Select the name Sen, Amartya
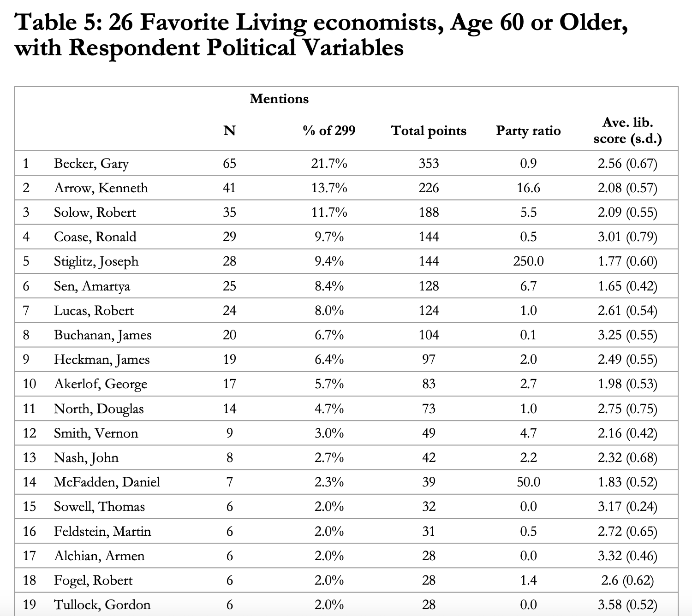The image size is (692, 616). pos(92,286)
